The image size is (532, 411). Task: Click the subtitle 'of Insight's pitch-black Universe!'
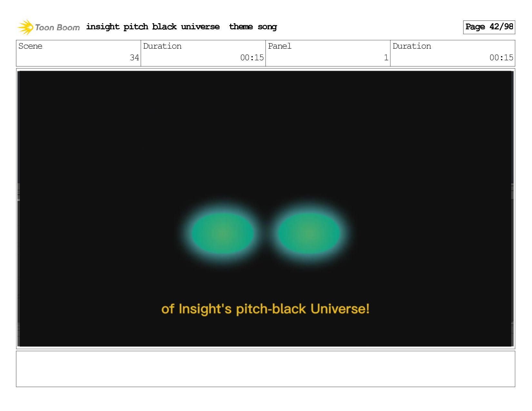265,309
